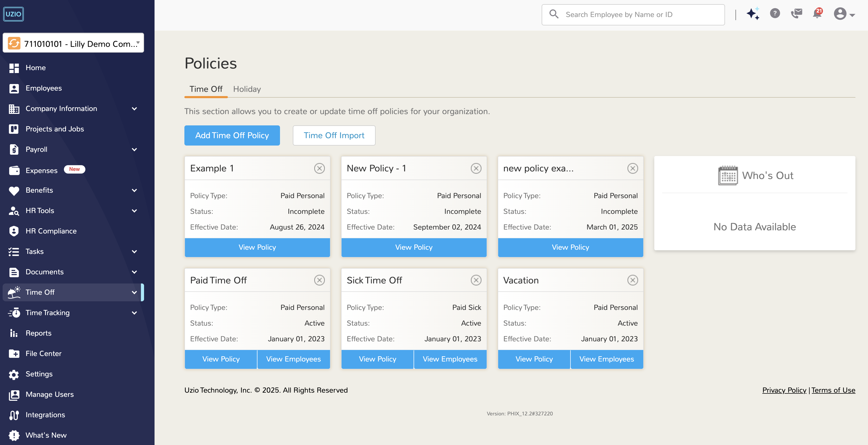Open Integrations in the sidebar

coord(45,415)
